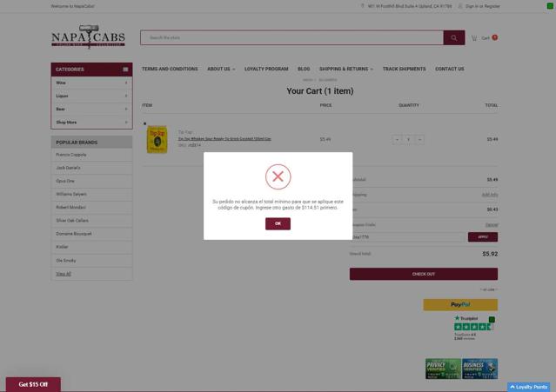Open the Loyalty Points widget
The image size is (556, 392).
tap(529, 387)
